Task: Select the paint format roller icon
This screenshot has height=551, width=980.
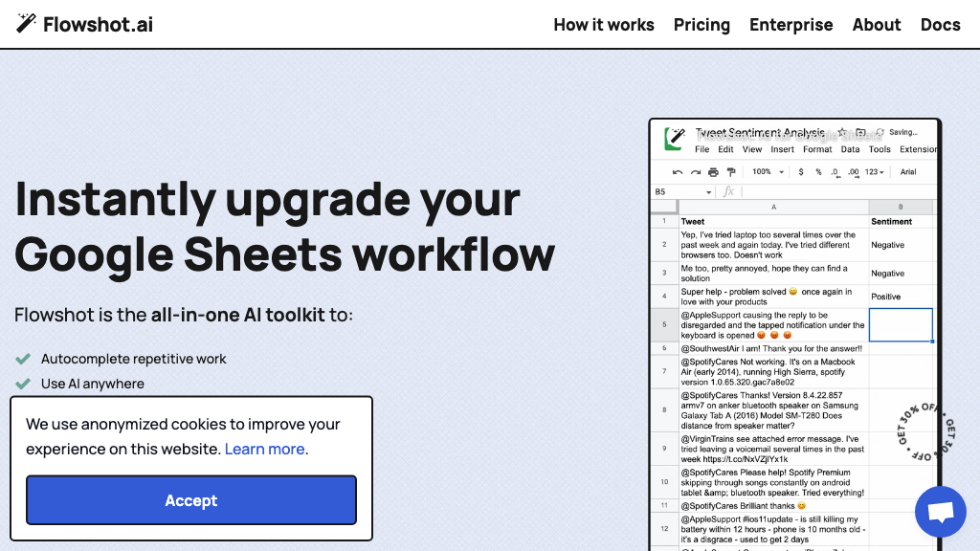Action: [731, 172]
